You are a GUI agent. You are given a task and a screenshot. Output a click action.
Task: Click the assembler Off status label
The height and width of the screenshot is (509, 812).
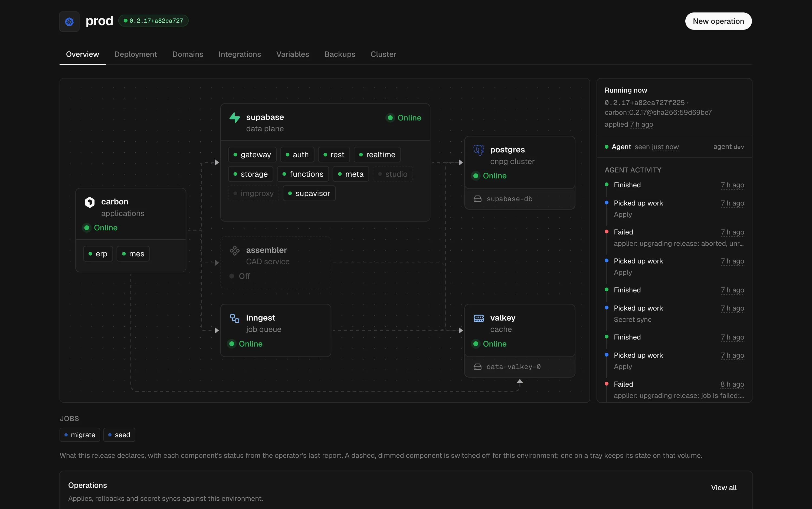pos(244,276)
